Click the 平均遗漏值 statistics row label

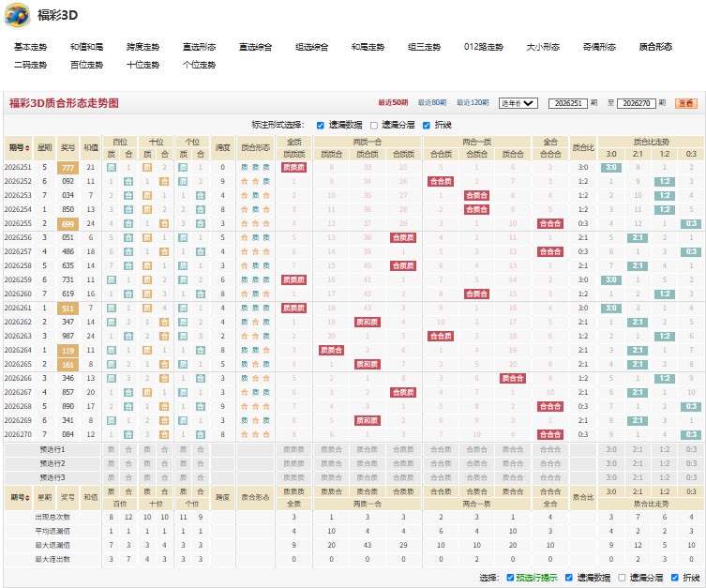pos(53,532)
